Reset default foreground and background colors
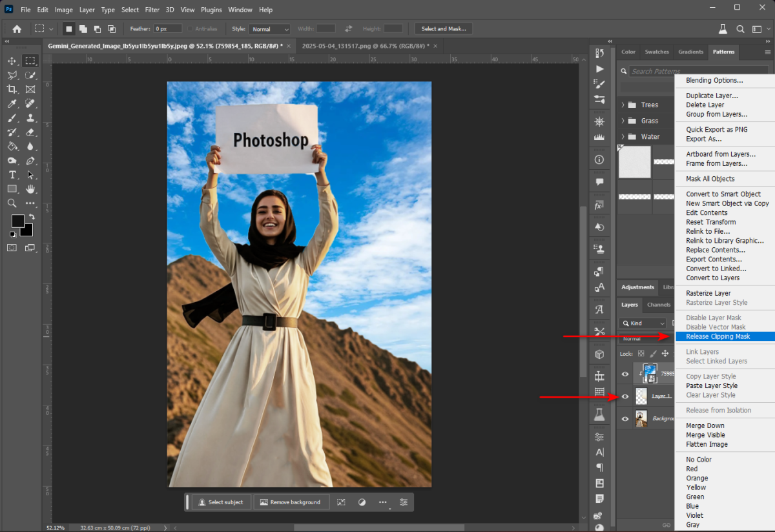Viewport: 775px width, 532px height. 13,234
